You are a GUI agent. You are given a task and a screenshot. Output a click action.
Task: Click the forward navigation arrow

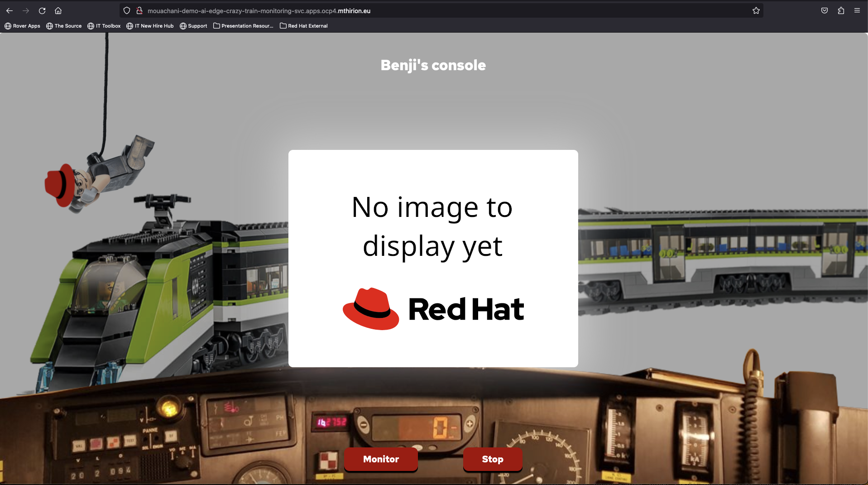click(x=26, y=10)
